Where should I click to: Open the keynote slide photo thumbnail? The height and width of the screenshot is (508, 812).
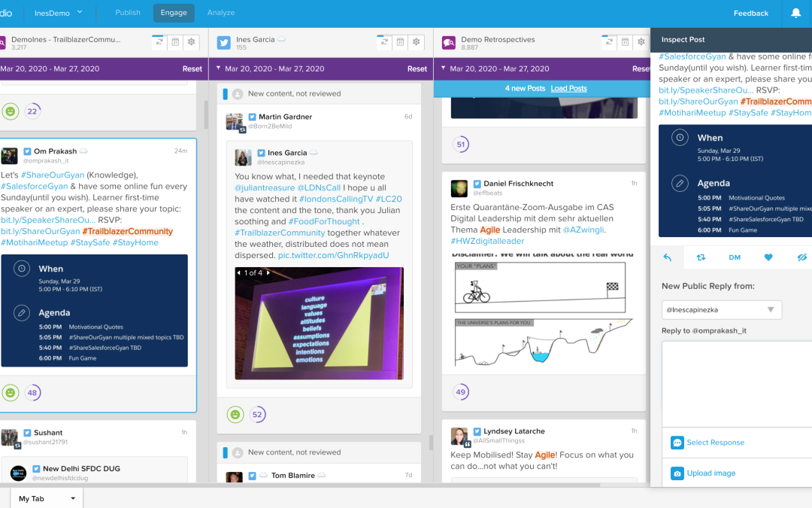319,324
